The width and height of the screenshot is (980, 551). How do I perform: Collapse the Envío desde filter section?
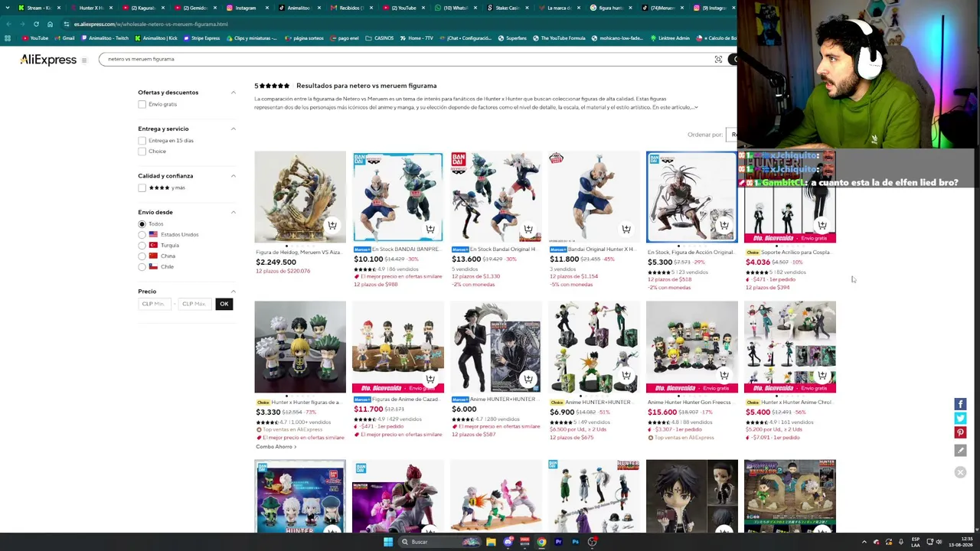[x=234, y=212]
